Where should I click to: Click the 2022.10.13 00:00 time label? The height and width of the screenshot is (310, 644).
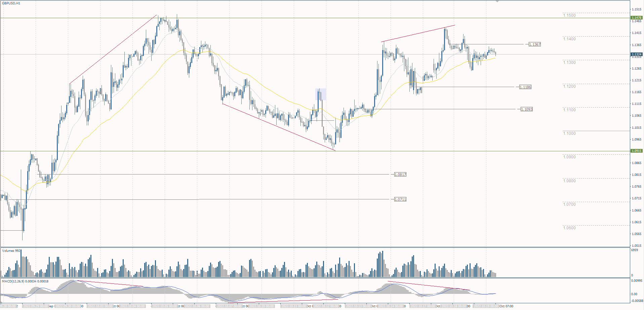coord(358,306)
